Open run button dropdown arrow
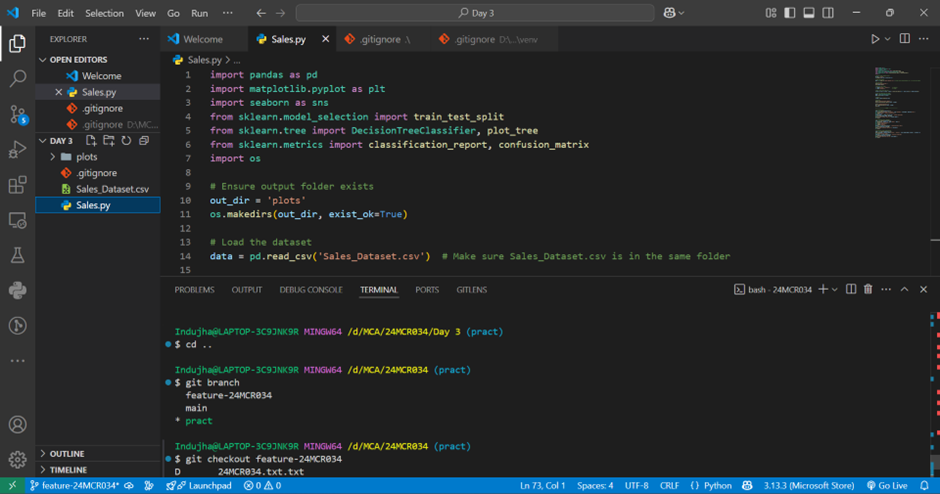This screenshot has width=940, height=494. (888, 39)
